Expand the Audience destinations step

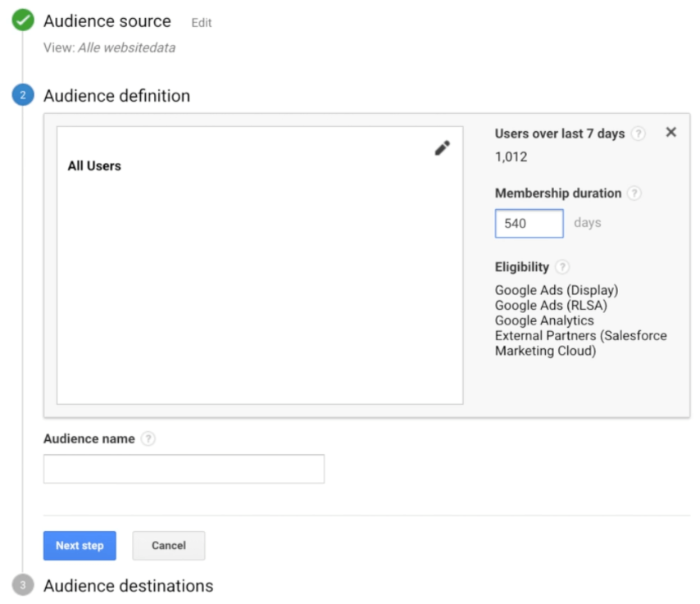128,586
